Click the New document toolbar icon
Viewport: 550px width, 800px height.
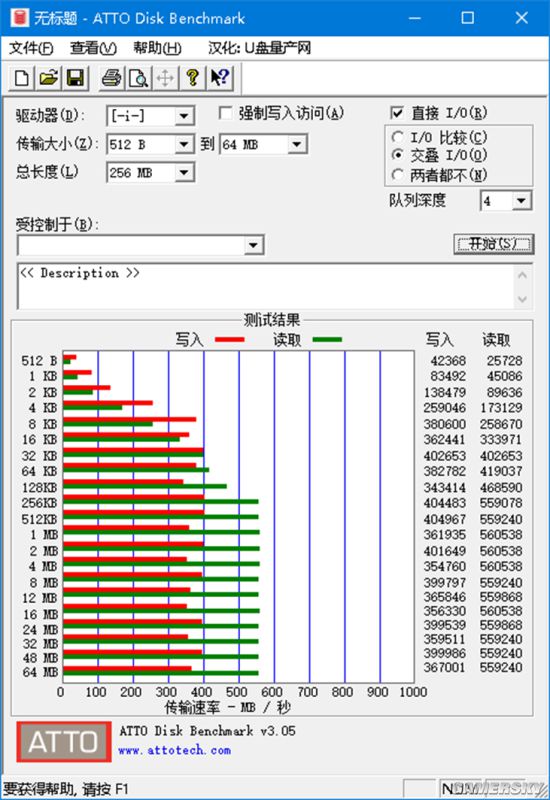point(21,79)
